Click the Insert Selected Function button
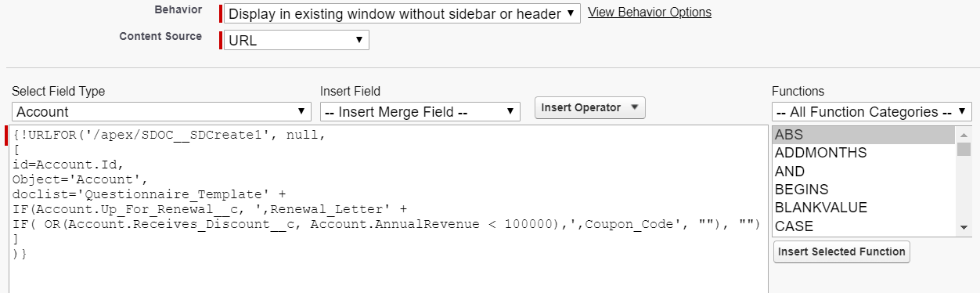 (841, 252)
